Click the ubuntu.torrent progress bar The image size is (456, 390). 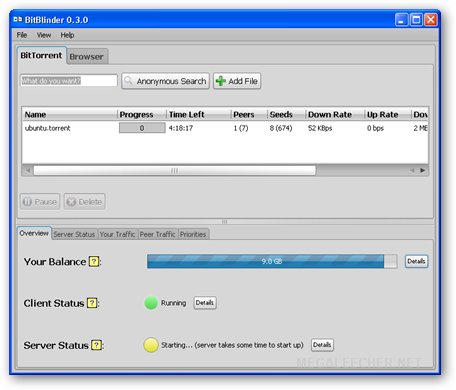pyautogui.click(x=142, y=128)
